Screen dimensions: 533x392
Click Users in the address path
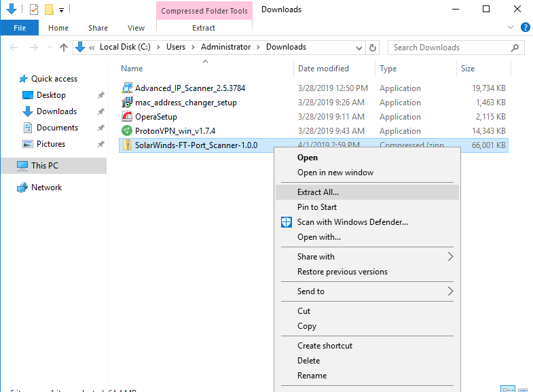tap(176, 47)
